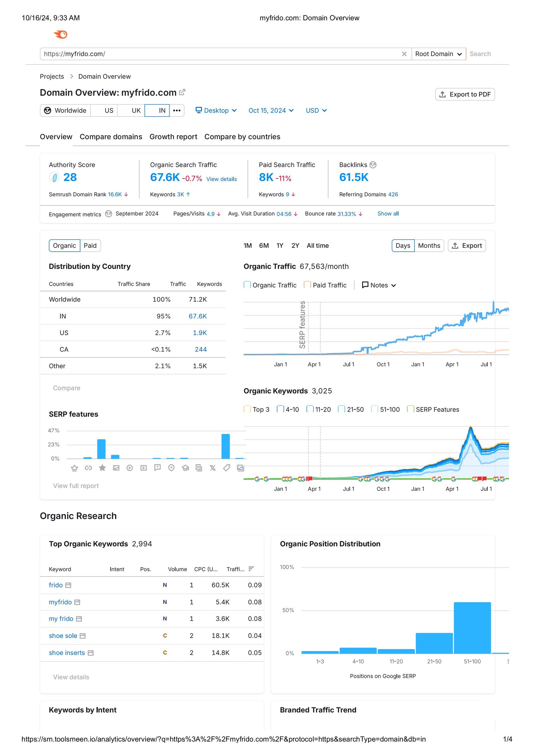
Task: Toggle the Organic Traffic chart checkbox
Action: click(247, 285)
